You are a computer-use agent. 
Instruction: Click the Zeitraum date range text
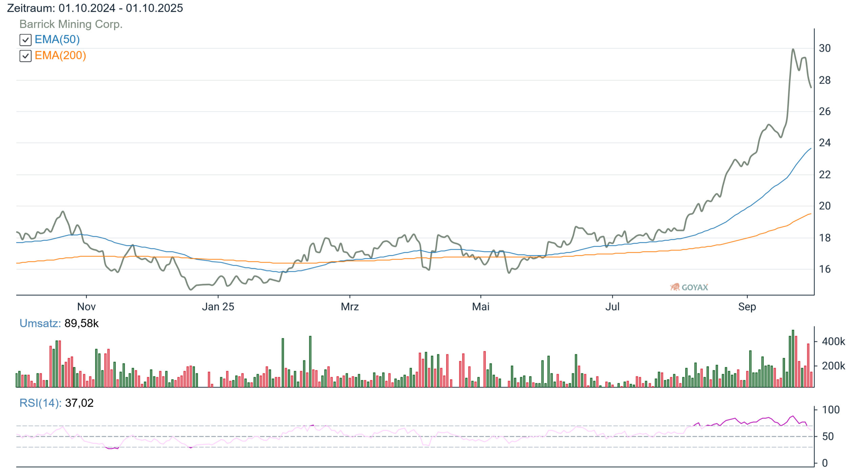click(95, 8)
